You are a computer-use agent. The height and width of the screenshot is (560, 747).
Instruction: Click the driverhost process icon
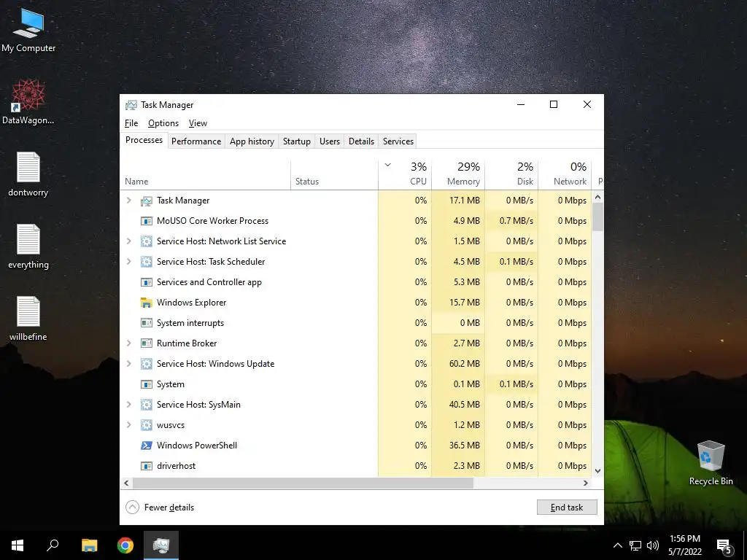point(146,466)
